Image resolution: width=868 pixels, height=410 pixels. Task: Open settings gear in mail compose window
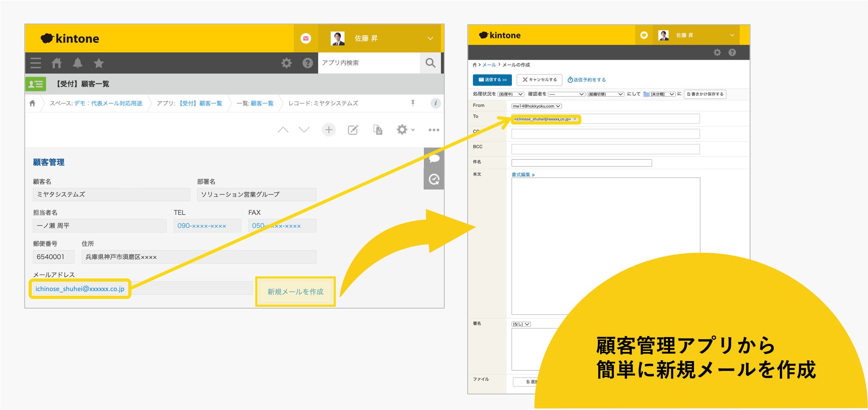717,53
